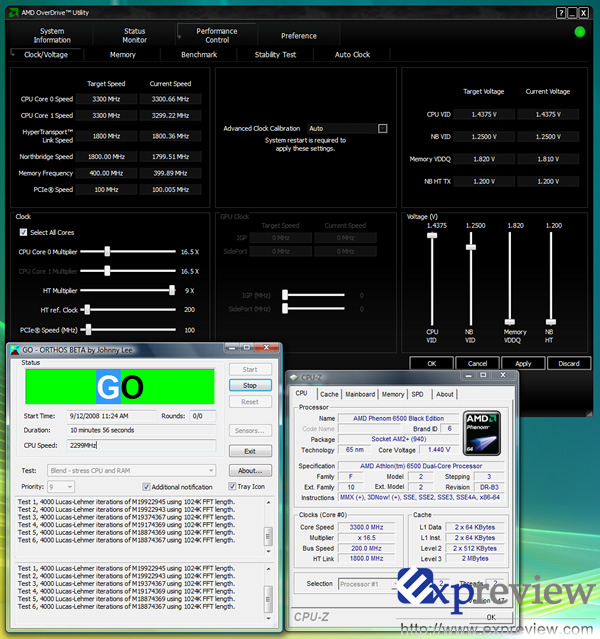Viewport: 600px width, 639px height.
Task: Click the green status indicator in OverDrive
Action: click(x=579, y=32)
